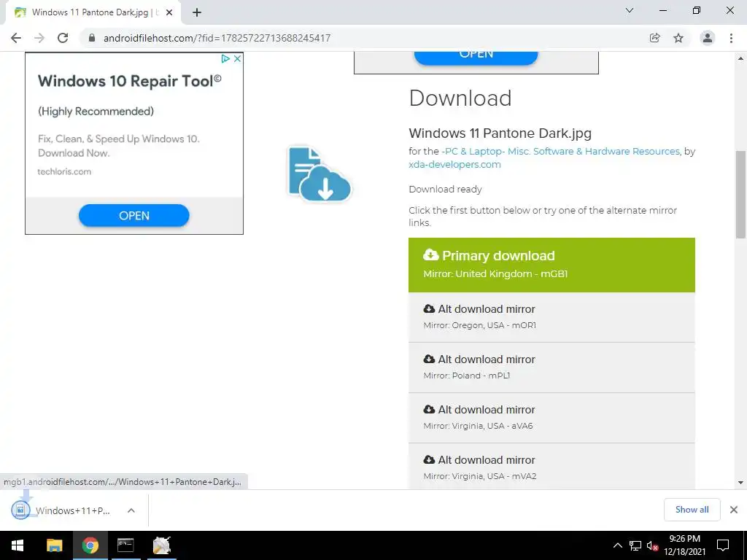The width and height of the screenshot is (747, 560).
Task: Open the Chrome profile avatar
Action: click(708, 38)
